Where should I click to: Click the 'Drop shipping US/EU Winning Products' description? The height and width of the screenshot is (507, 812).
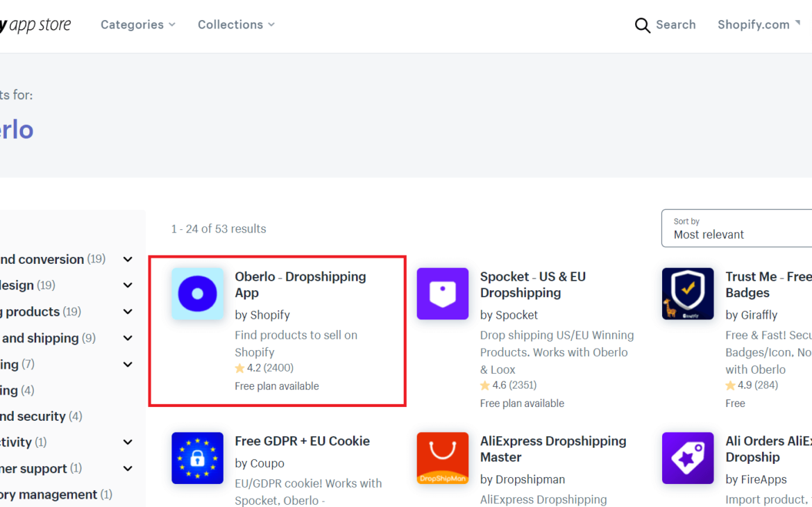(557, 353)
